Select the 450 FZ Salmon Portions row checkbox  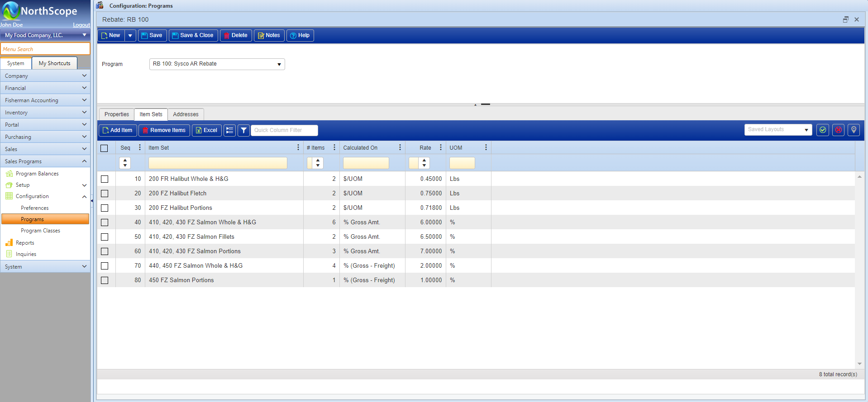(x=105, y=280)
